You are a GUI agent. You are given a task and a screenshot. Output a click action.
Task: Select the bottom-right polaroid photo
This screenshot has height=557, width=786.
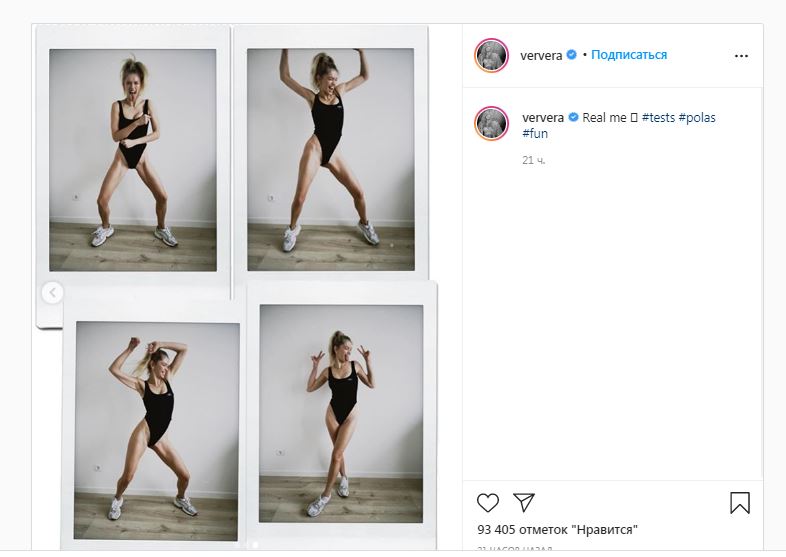tap(341, 412)
